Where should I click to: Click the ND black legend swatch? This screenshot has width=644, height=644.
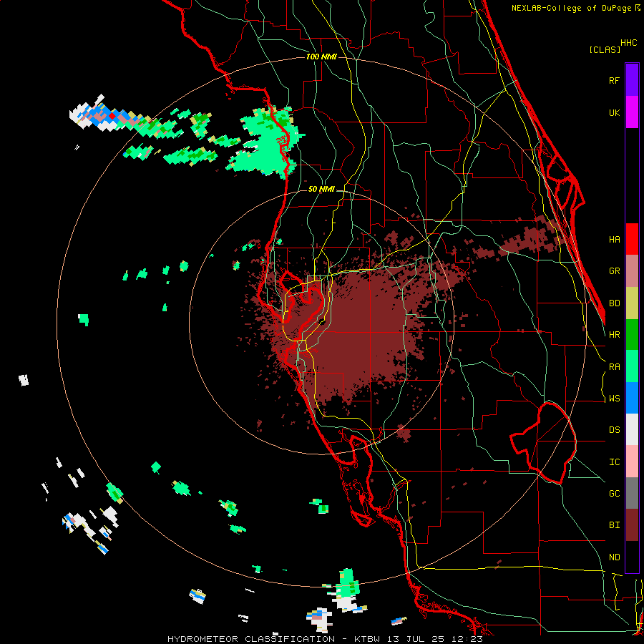[x=632, y=557]
